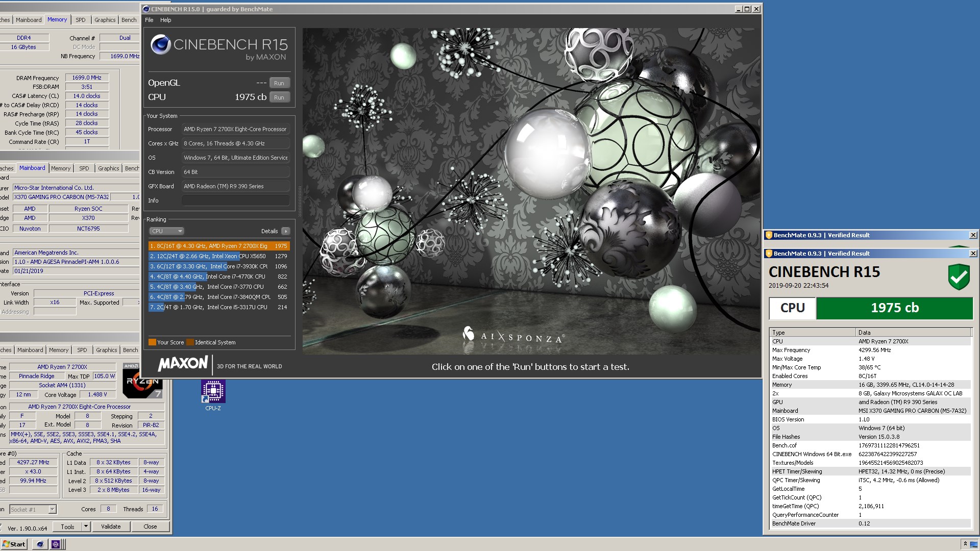Viewport: 980px width, 551px height.
Task: Click the Data column header in BenchMate
Action: (x=913, y=332)
